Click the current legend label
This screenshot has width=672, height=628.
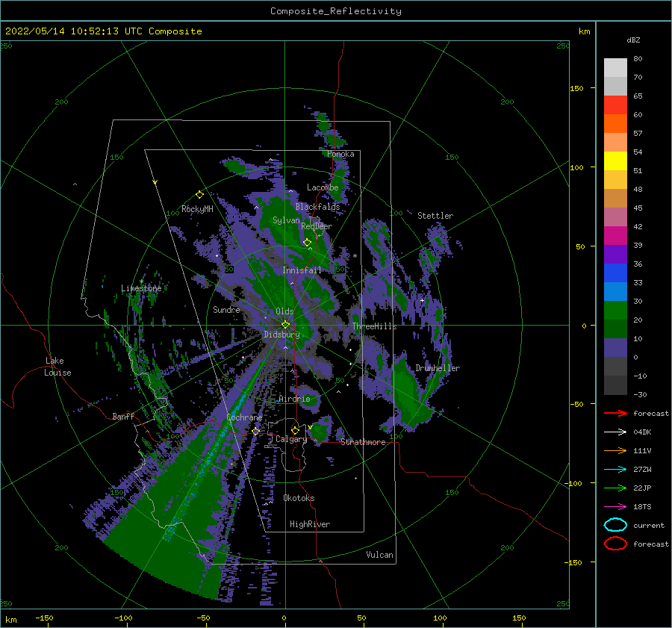(x=649, y=525)
